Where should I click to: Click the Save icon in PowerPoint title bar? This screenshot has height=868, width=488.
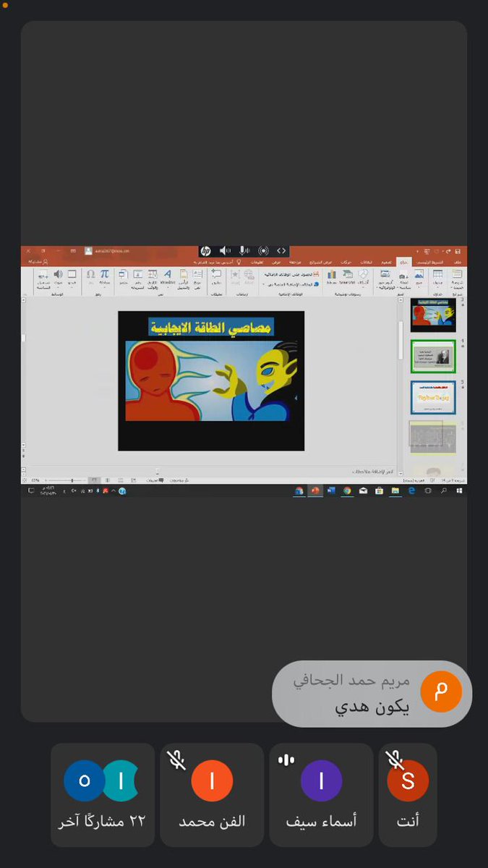(458, 251)
